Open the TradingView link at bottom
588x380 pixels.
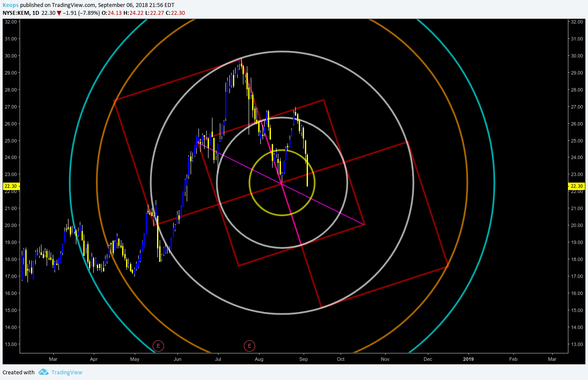[67, 372]
